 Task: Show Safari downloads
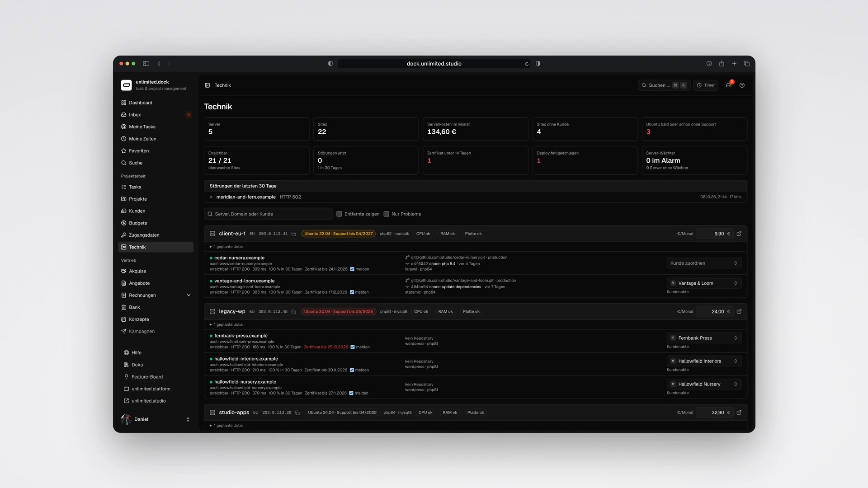pos(709,64)
